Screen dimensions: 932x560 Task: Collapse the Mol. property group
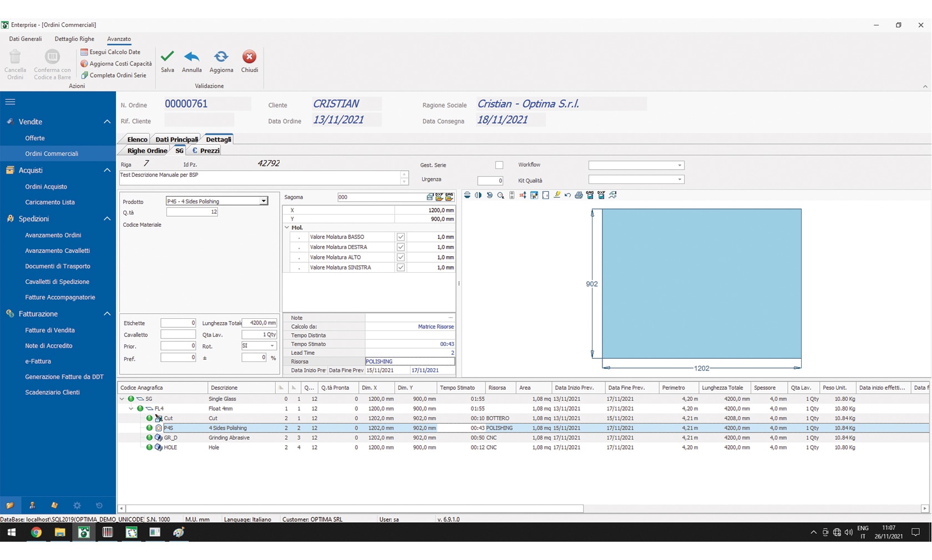tap(287, 227)
